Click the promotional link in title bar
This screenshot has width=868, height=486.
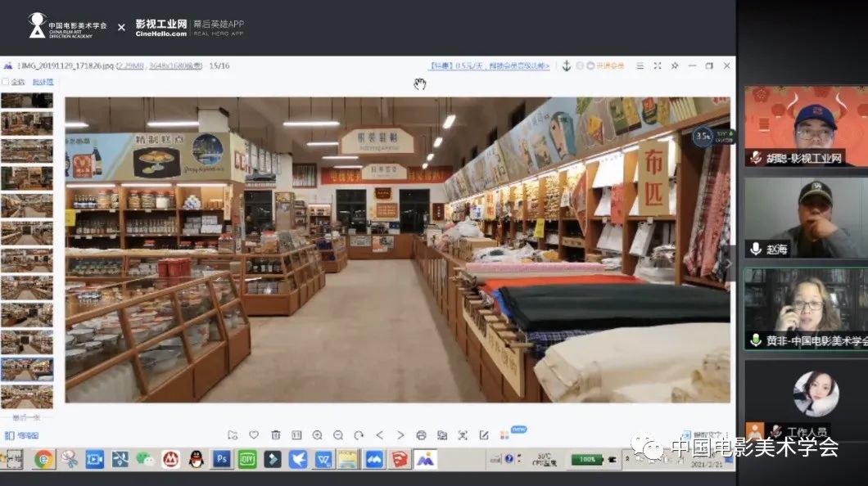[x=489, y=65]
